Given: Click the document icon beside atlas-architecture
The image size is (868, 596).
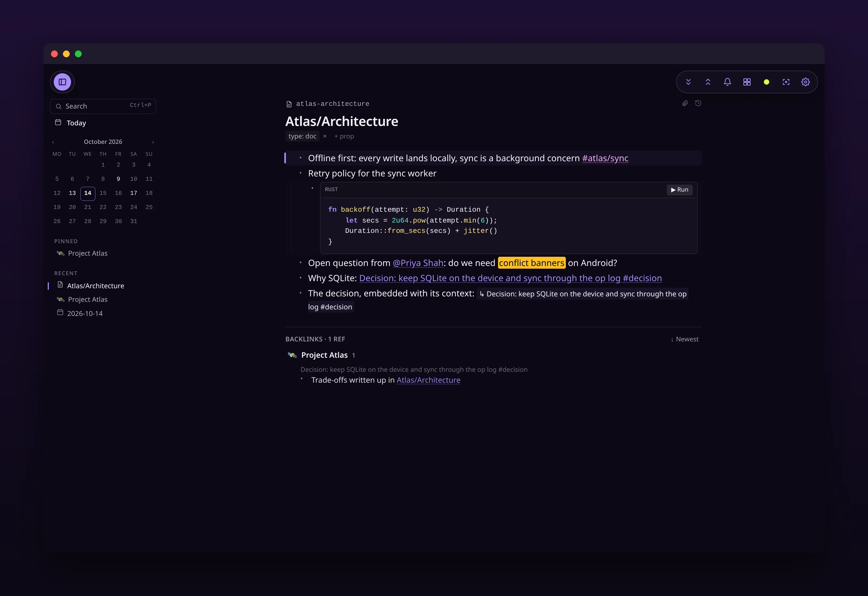Looking at the screenshot, I should pyautogui.click(x=289, y=104).
